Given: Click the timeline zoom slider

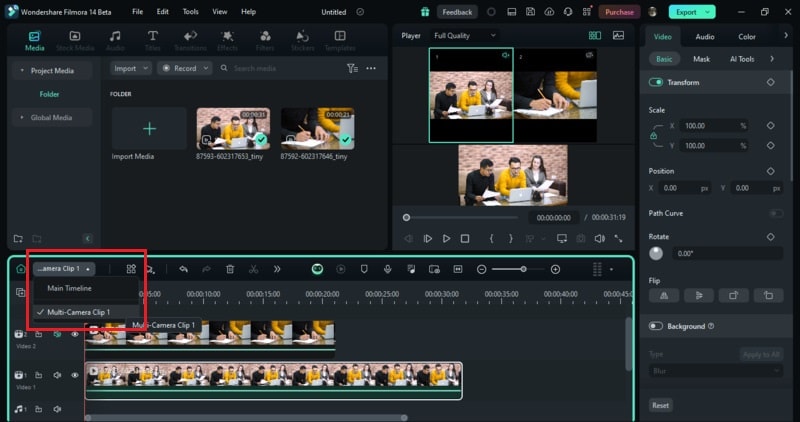Looking at the screenshot, I should [x=518, y=269].
